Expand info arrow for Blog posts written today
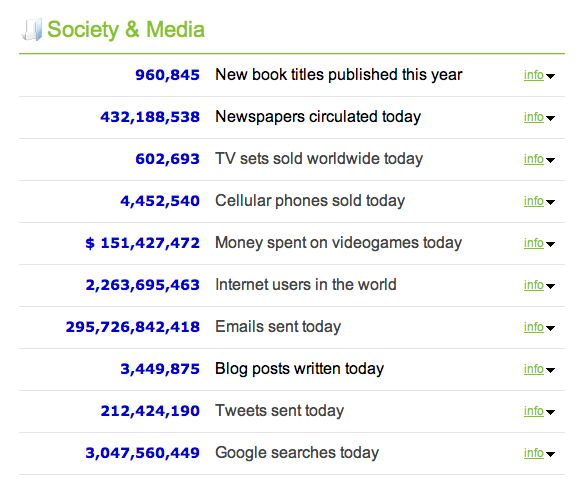 click(x=550, y=370)
